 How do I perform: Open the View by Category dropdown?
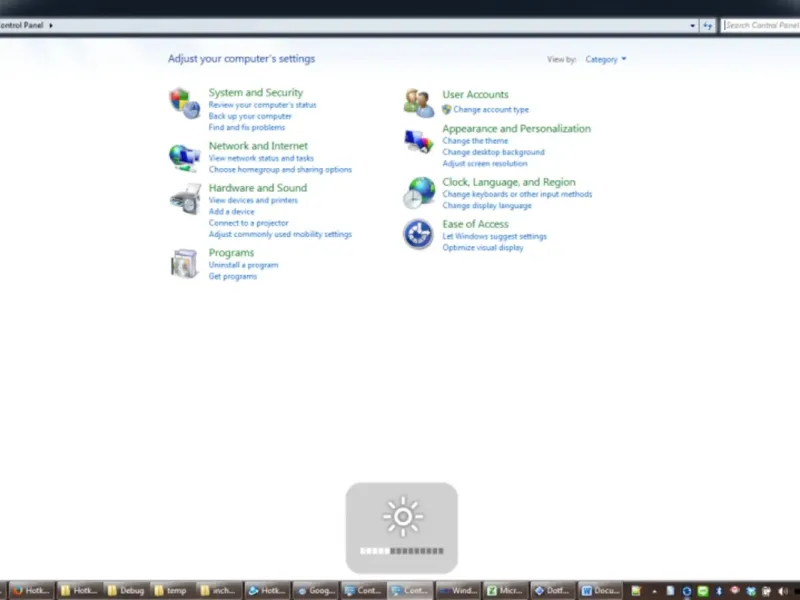606,59
